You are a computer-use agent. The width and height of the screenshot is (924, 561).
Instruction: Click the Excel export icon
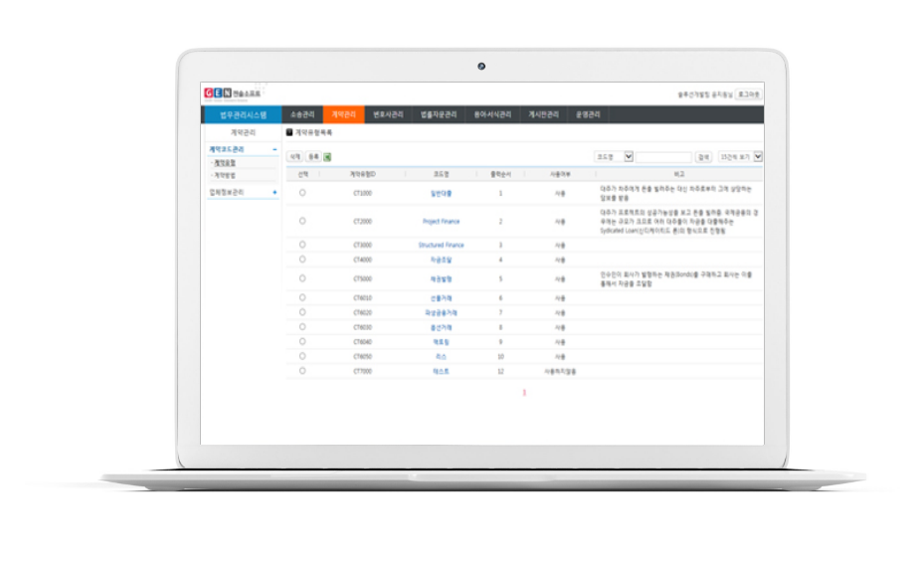coord(327,157)
